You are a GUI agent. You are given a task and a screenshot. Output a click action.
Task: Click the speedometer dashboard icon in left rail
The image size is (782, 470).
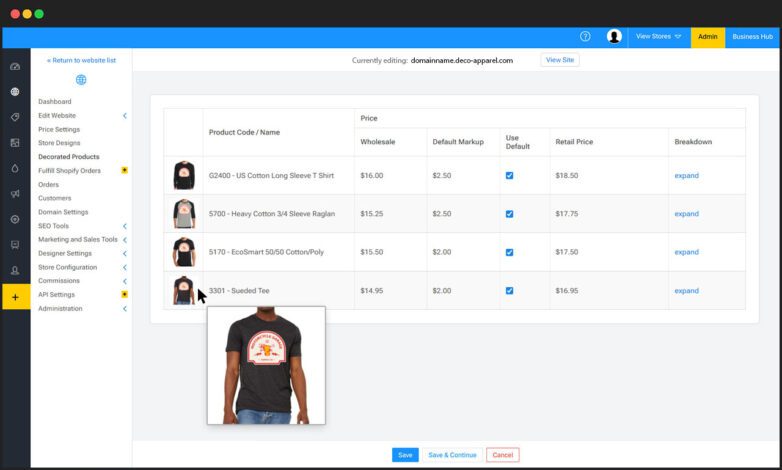click(x=15, y=66)
